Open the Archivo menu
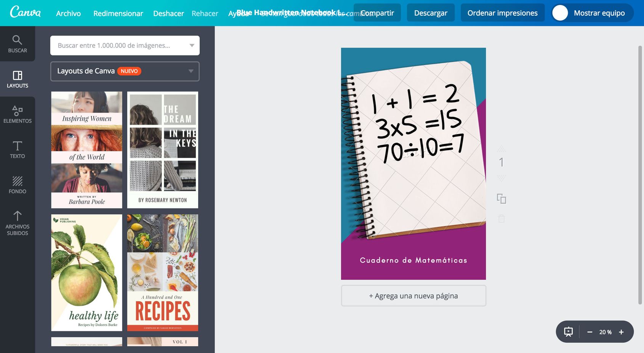This screenshot has width=644, height=353. point(68,13)
